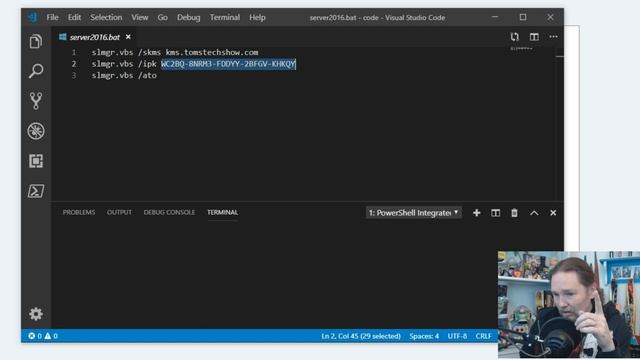Open the PowerShell sidebar icon
Screen dimensions: 640x360
click(x=36, y=191)
